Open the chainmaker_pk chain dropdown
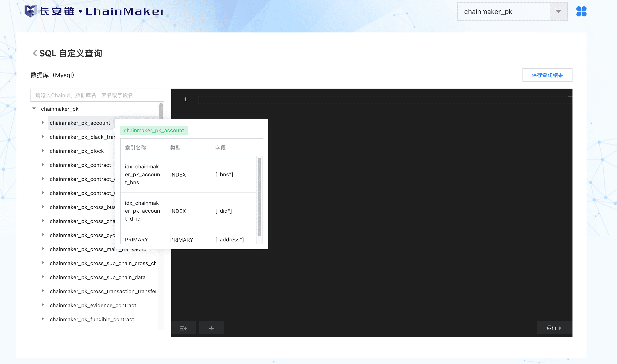The image size is (617, 364). point(558,12)
